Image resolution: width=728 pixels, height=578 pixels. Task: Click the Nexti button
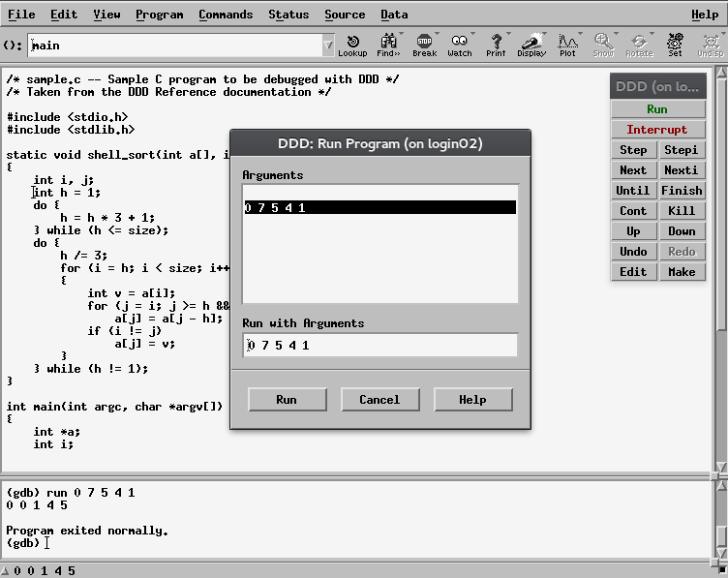coord(682,170)
